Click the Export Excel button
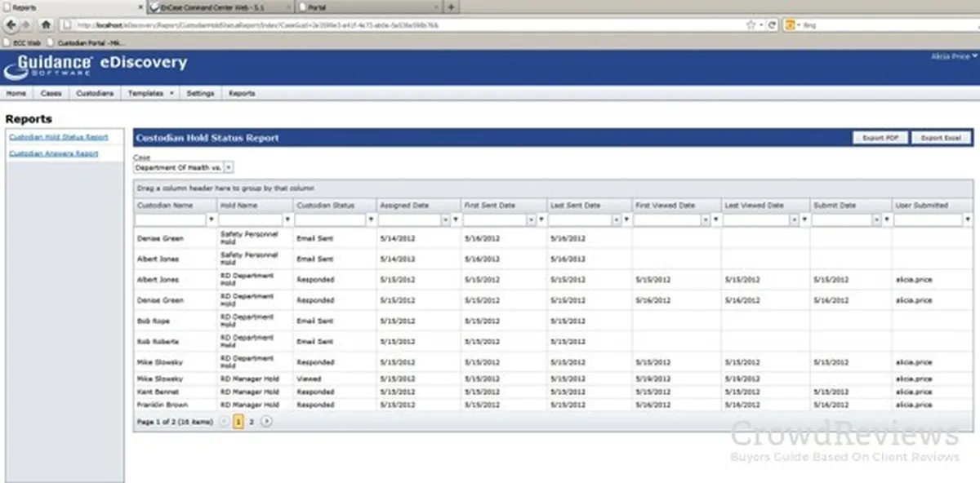Image resolution: width=980 pixels, height=483 pixels. pos(940,138)
